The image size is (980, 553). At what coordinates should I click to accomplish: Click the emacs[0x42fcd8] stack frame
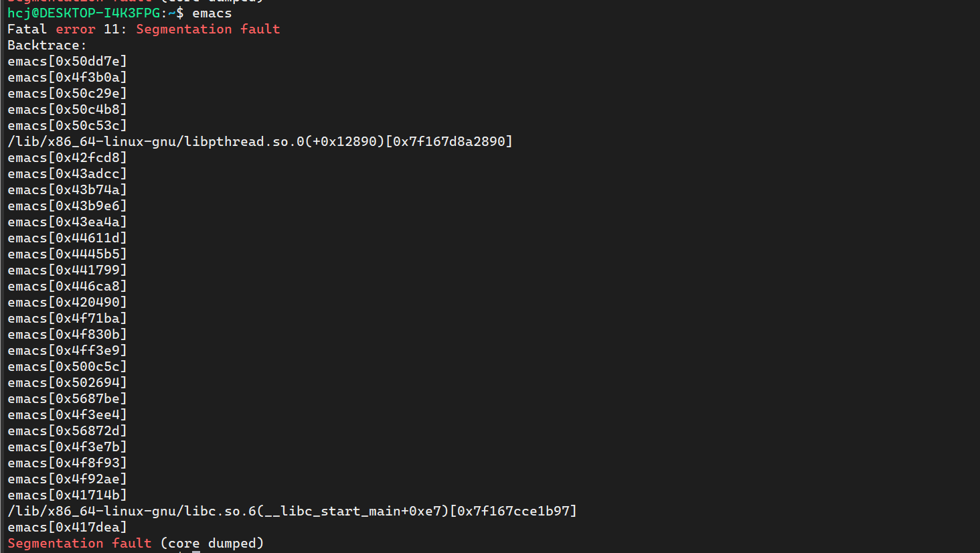[67, 158]
